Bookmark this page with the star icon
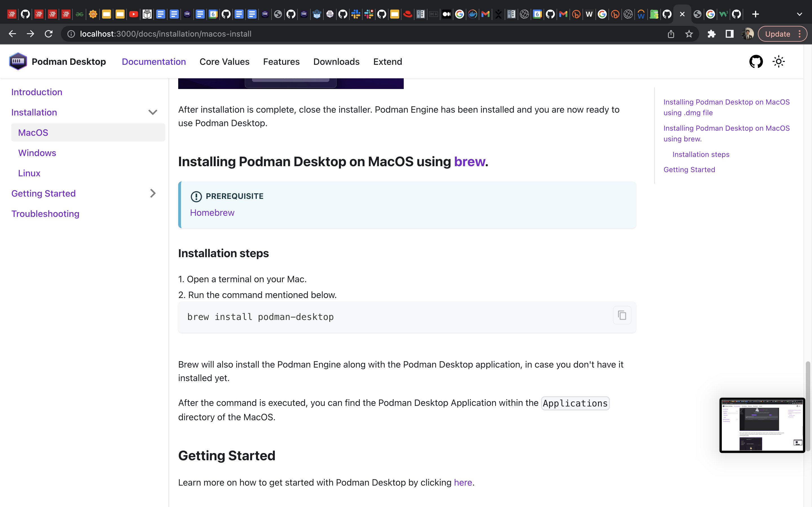Viewport: 812px width, 507px height. 689,34
